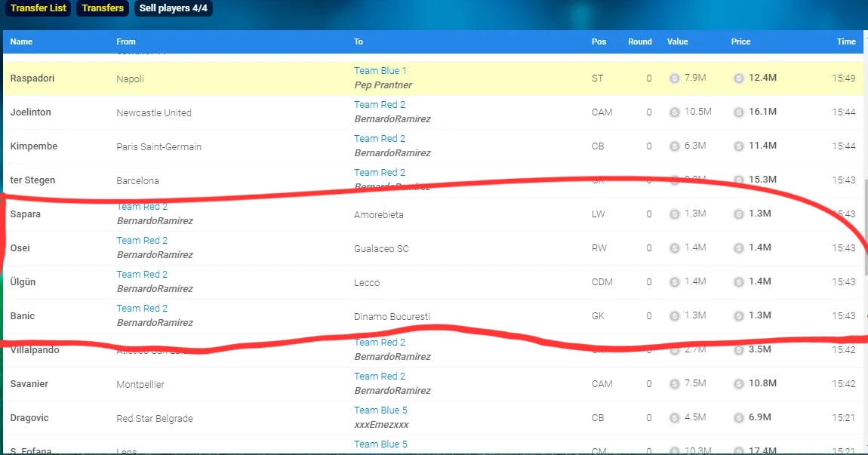Follow the Team Blue 5 link in Dragovic's row
The image size is (868, 455).
[x=380, y=410]
